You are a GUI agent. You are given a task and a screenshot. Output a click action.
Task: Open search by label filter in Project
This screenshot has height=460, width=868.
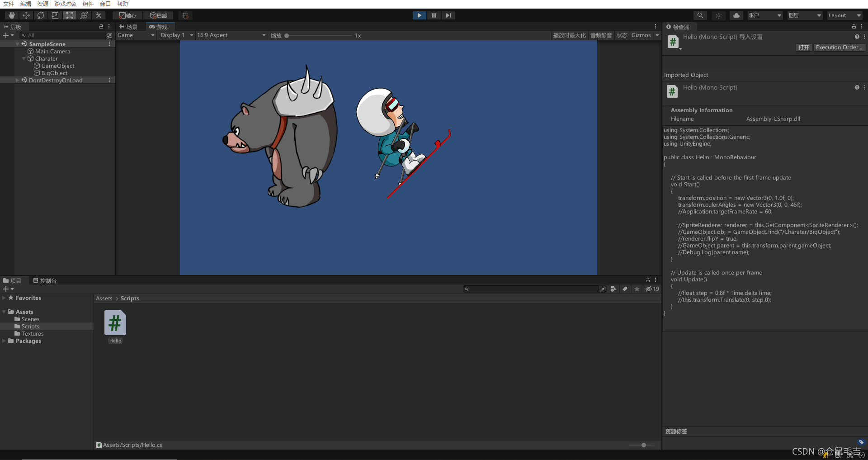pyautogui.click(x=625, y=289)
